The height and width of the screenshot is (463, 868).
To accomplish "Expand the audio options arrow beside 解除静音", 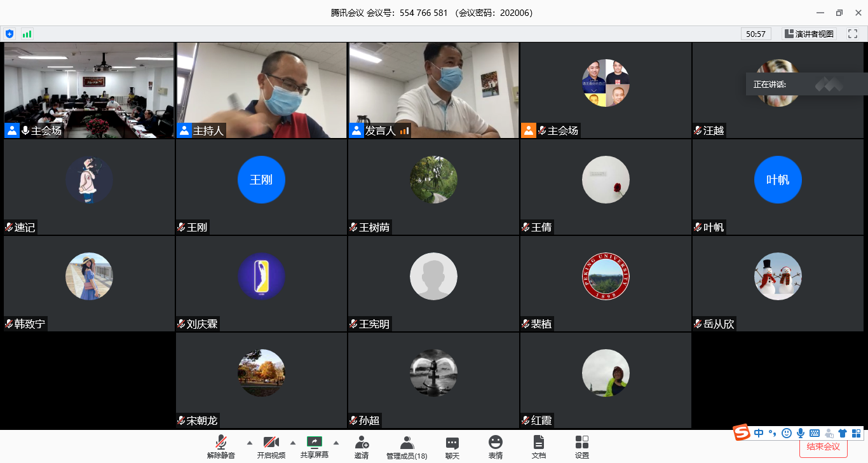I will tap(249, 443).
